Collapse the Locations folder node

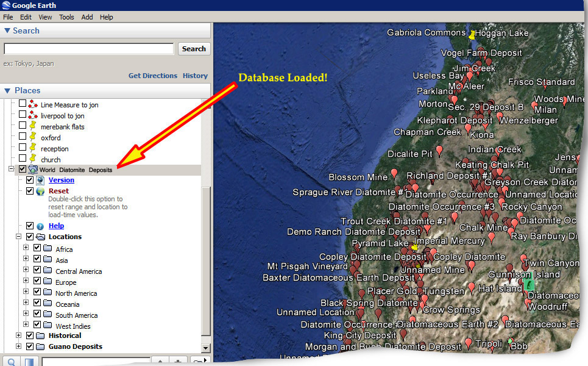(x=18, y=237)
